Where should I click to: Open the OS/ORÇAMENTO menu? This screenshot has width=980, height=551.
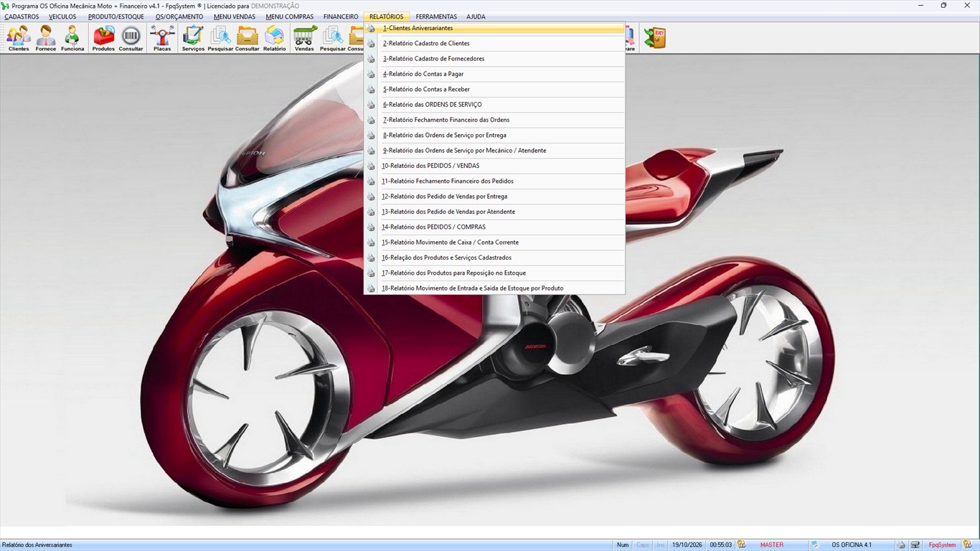click(179, 17)
